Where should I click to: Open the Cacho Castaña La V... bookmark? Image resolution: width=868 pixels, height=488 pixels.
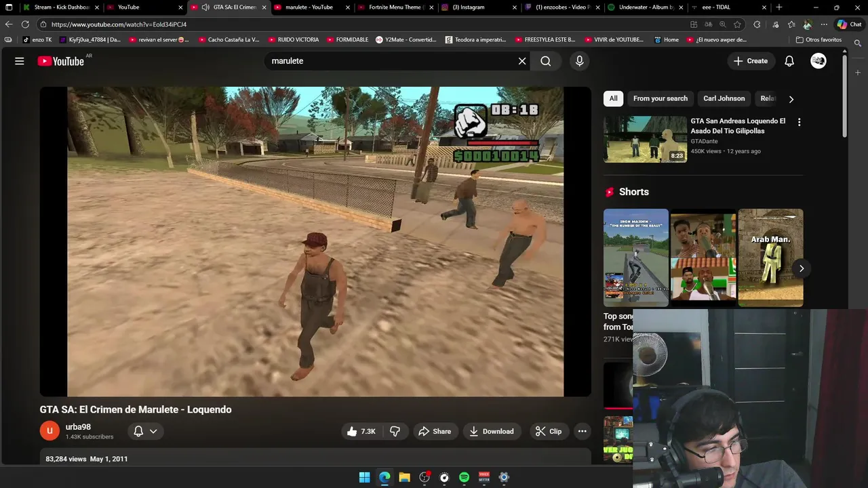coord(228,40)
